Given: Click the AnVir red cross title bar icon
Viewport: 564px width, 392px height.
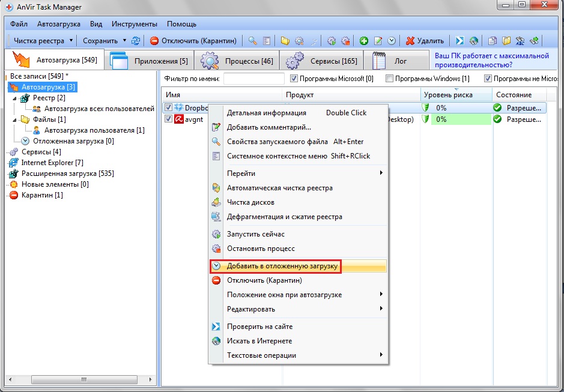Looking at the screenshot, I should pos(9,7).
